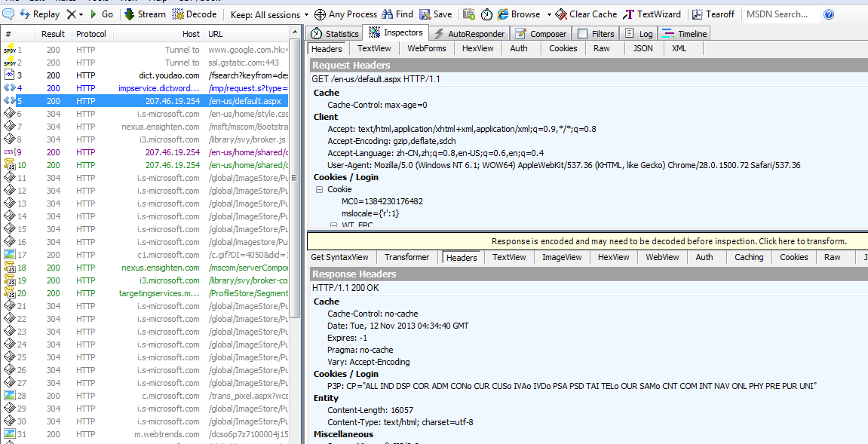
Task: Select the c1.microsoft.com session row
Action: click(x=145, y=255)
